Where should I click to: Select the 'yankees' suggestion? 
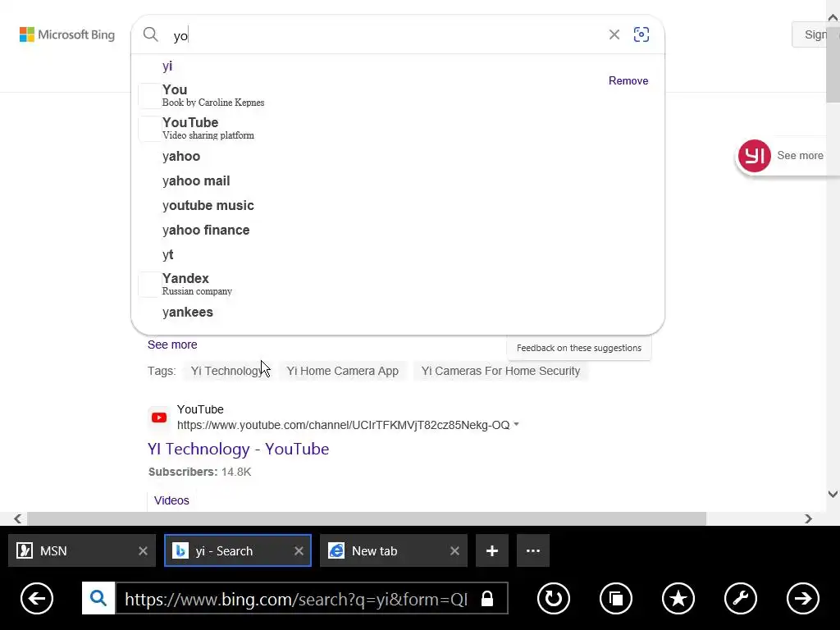pos(398,313)
